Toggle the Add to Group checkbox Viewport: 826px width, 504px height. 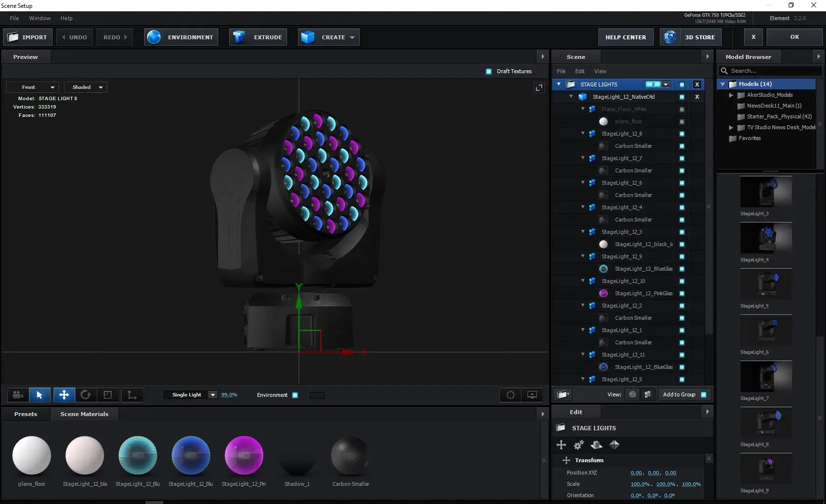704,394
